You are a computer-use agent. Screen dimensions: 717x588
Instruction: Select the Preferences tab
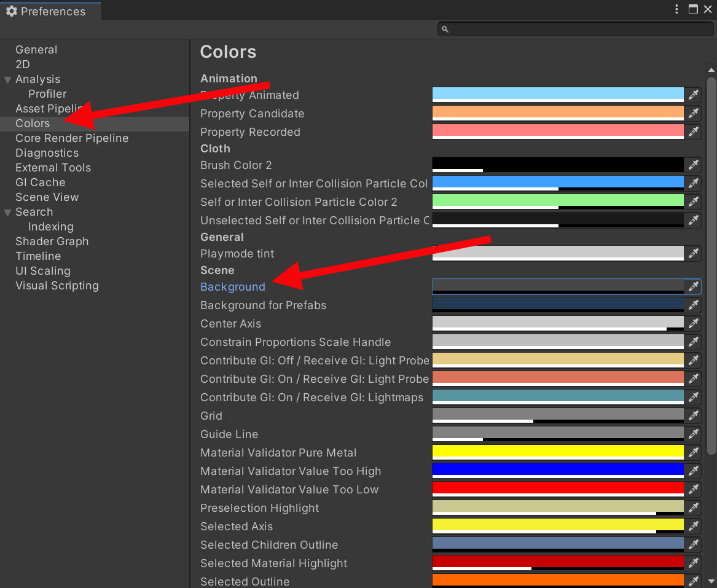pyautogui.click(x=50, y=11)
